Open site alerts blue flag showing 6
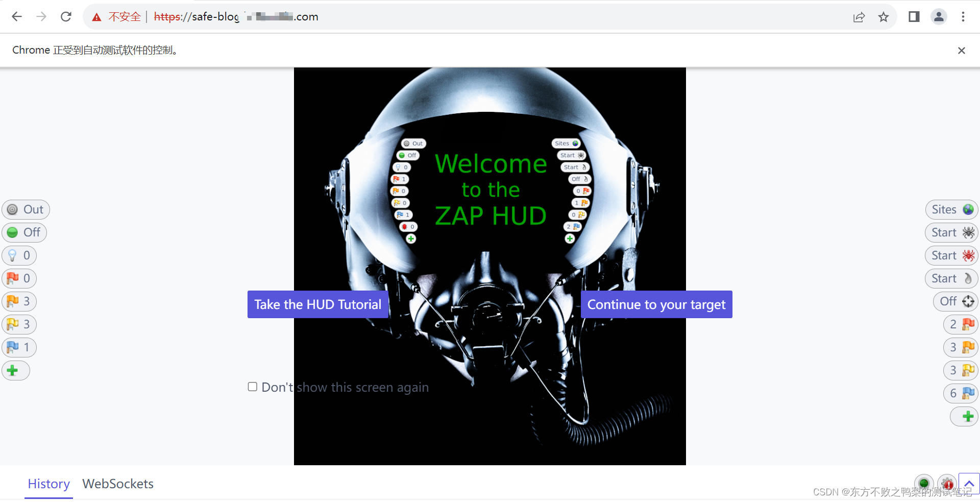Screen dimensions: 980x502 pos(961,393)
